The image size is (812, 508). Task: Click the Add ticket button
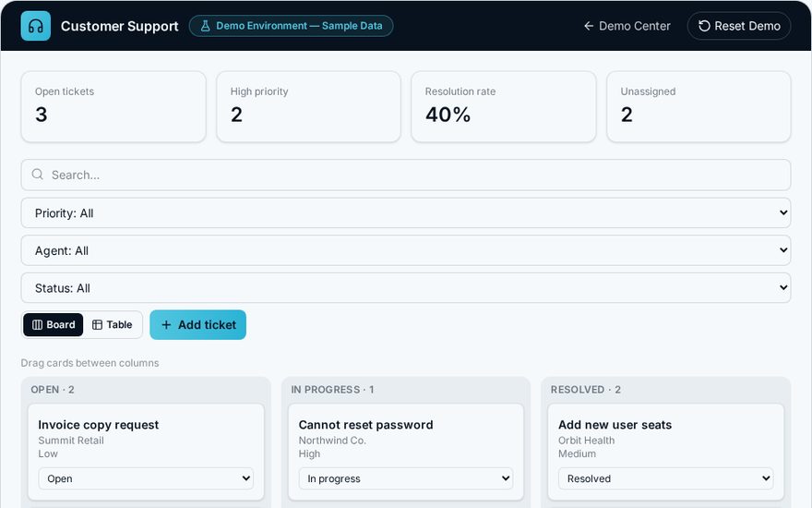tap(197, 324)
